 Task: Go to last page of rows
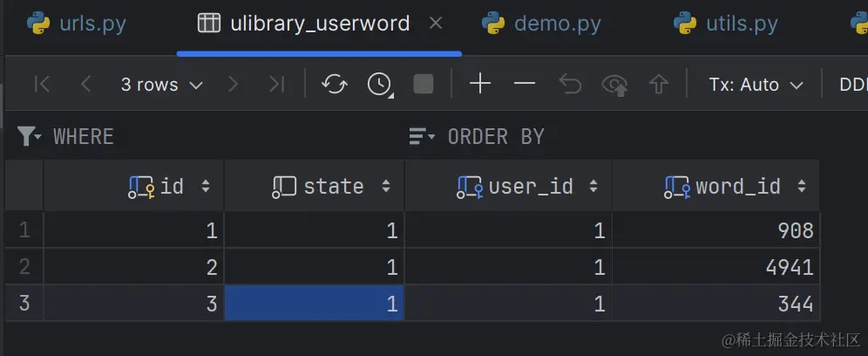(x=276, y=85)
